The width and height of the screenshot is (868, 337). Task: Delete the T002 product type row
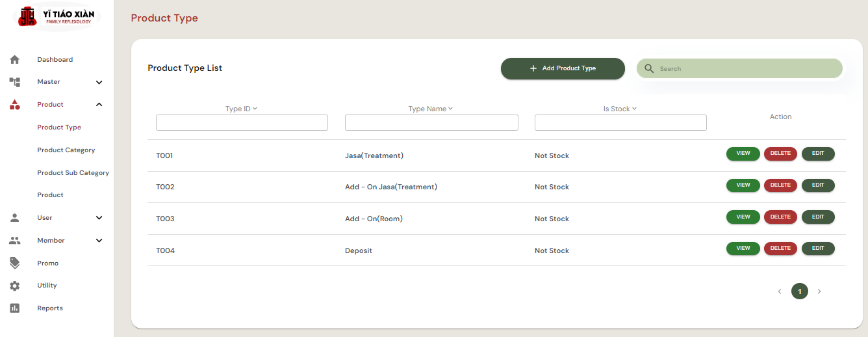(780, 185)
